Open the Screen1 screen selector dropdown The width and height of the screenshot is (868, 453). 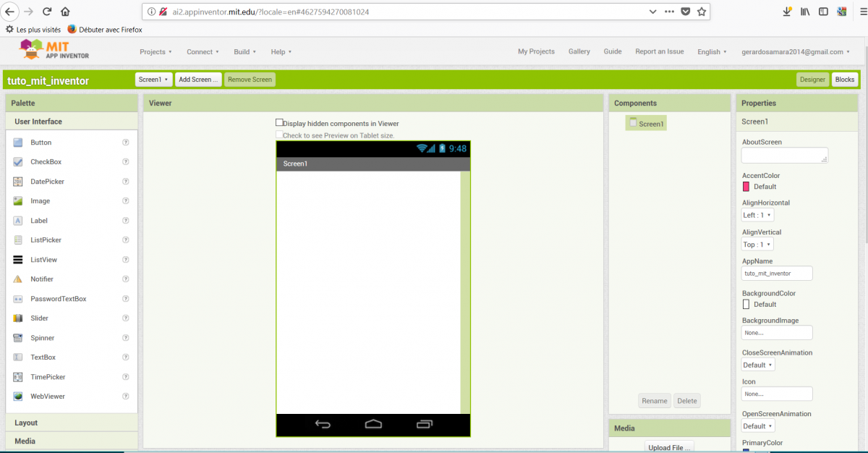(x=153, y=80)
